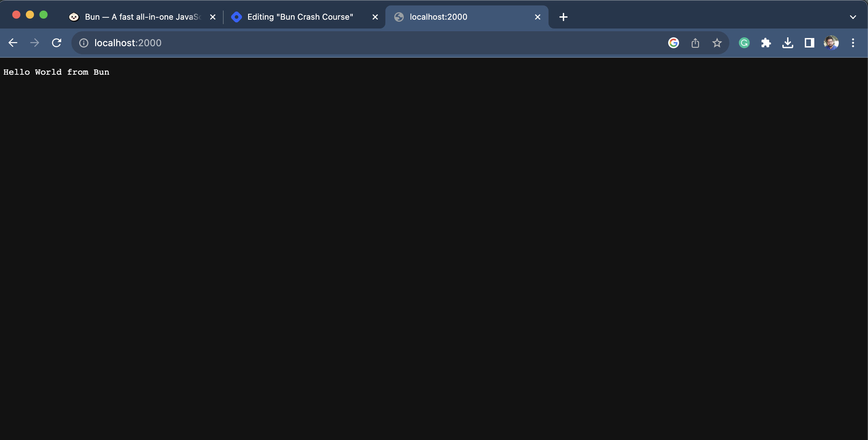The height and width of the screenshot is (440, 868).
Task: Reload the localhost:2000 page
Action: click(x=56, y=43)
